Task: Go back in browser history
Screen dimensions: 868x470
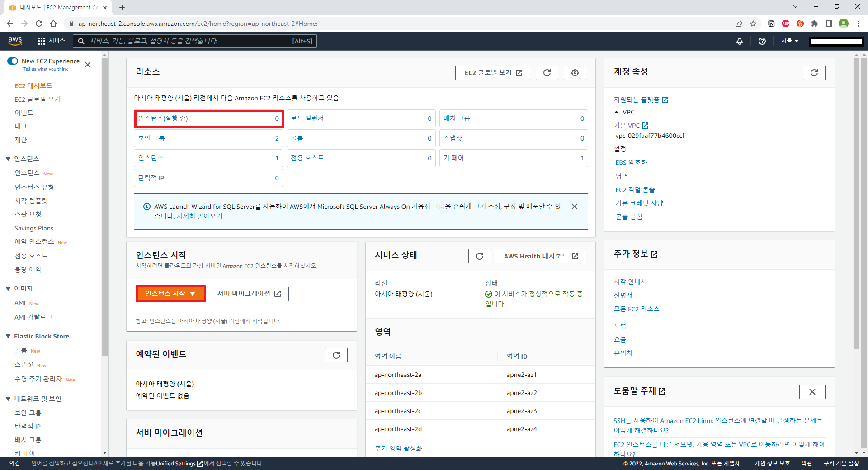Action: click(x=10, y=23)
